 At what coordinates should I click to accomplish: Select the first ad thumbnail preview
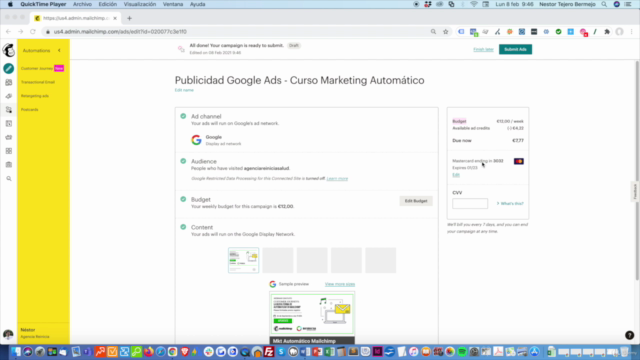point(243,260)
